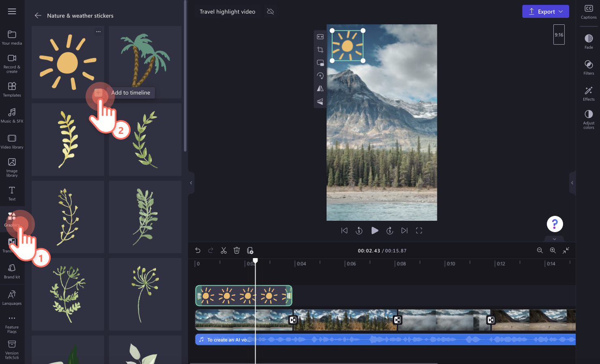Image resolution: width=600 pixels, height=364 pixels.
Task: Enter fullscreen preview
Action: tap(419, 230)
